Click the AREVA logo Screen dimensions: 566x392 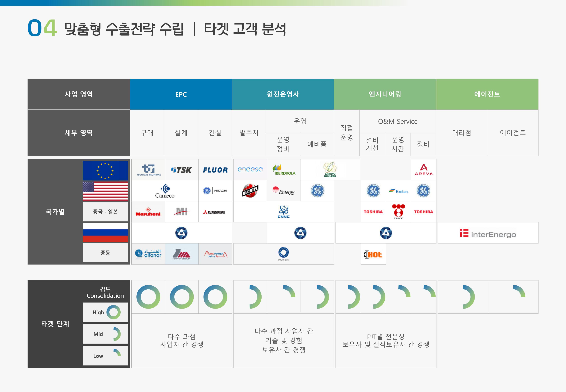423,170
